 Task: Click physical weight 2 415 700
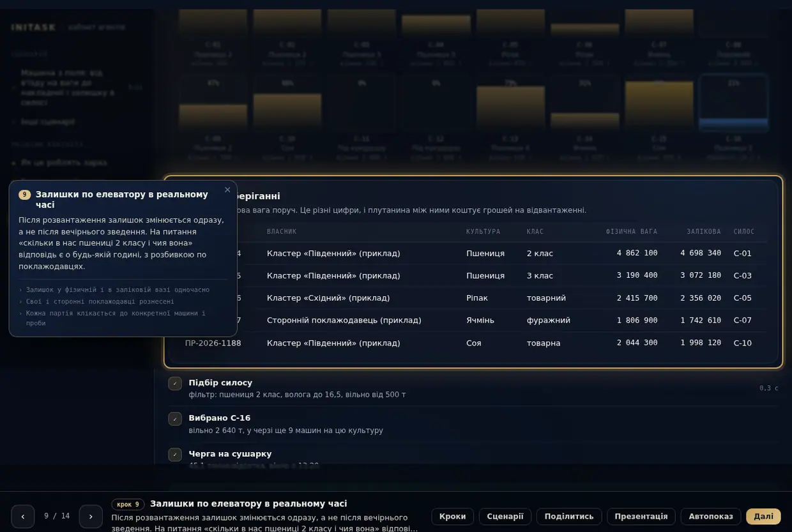pos(637,298)
